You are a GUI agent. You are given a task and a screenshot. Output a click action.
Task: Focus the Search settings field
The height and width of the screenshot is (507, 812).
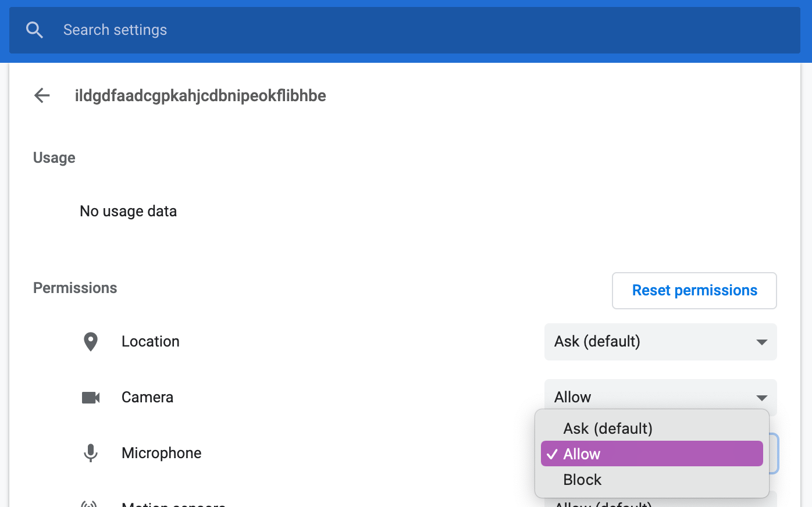pos(405,30)
